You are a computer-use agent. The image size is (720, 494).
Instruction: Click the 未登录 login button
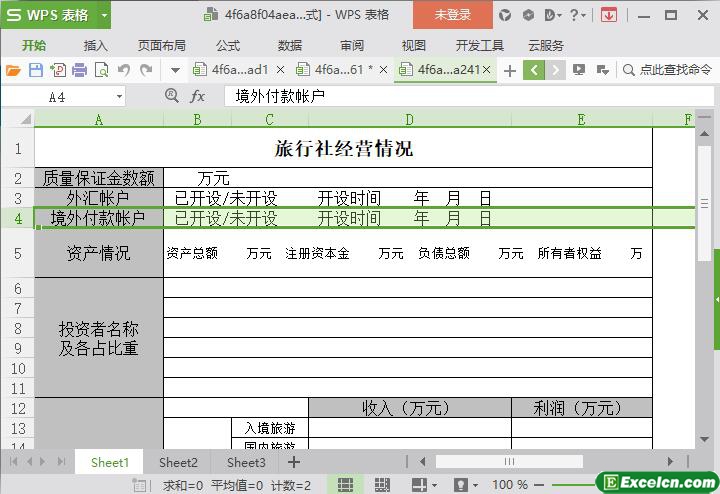452,15
